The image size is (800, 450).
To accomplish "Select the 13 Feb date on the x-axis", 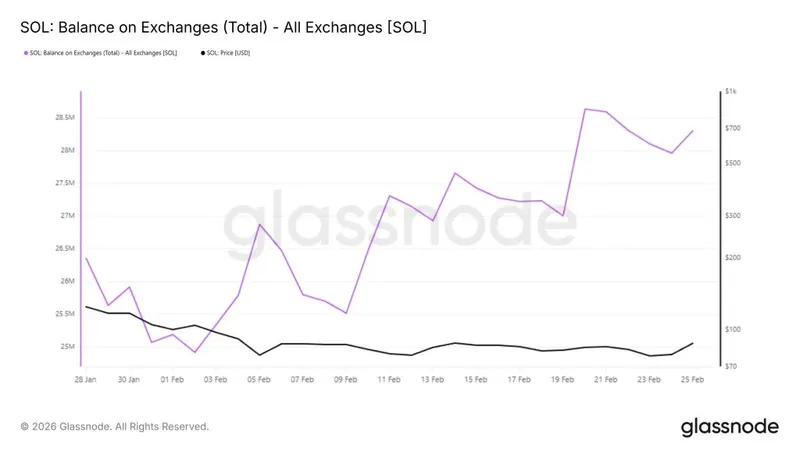I will (432, 380).
